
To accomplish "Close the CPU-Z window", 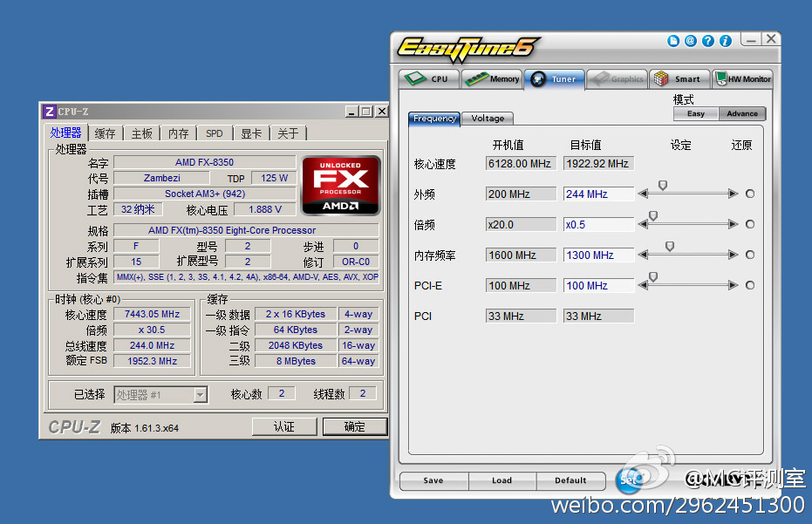I will (382, 112).
